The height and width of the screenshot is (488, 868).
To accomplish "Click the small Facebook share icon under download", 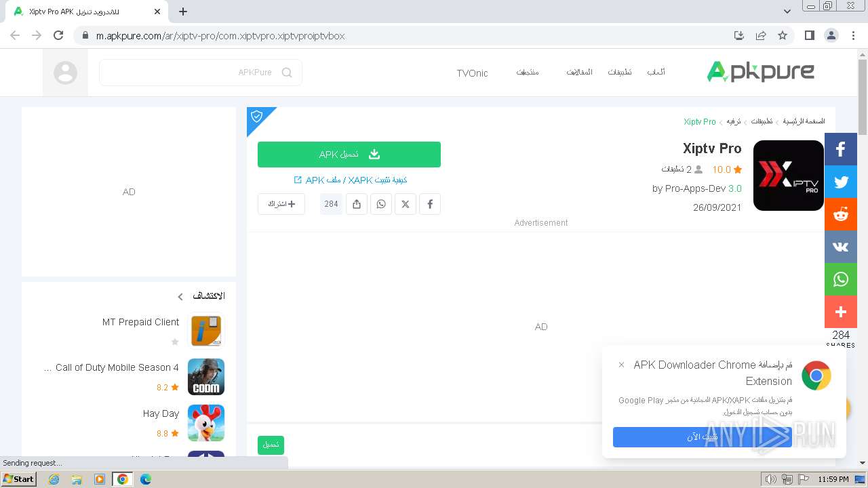I will (430, 204).
